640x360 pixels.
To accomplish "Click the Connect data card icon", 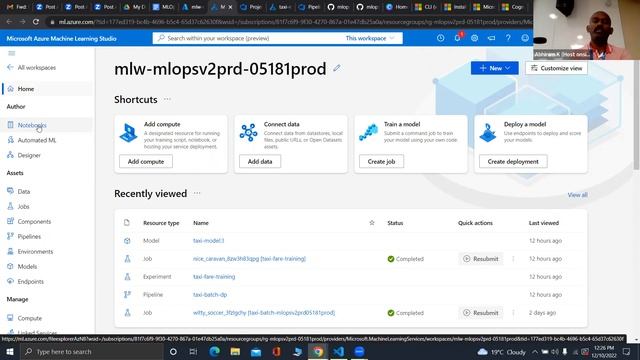I will click(248, 133).
